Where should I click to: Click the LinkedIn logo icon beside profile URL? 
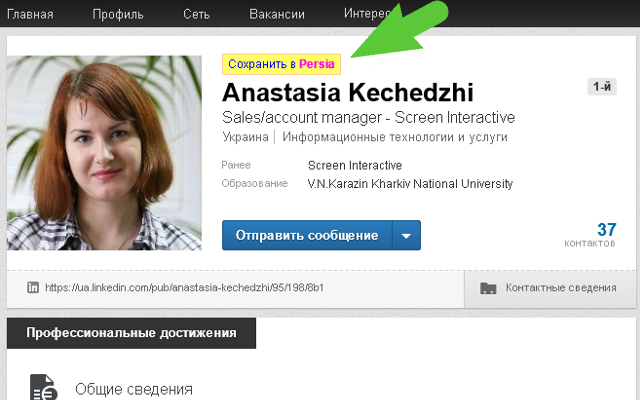click(x=33, y=288)
